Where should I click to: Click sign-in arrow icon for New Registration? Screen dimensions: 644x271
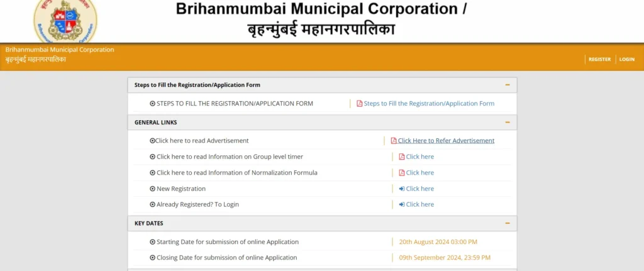click(x=402, y=189)
